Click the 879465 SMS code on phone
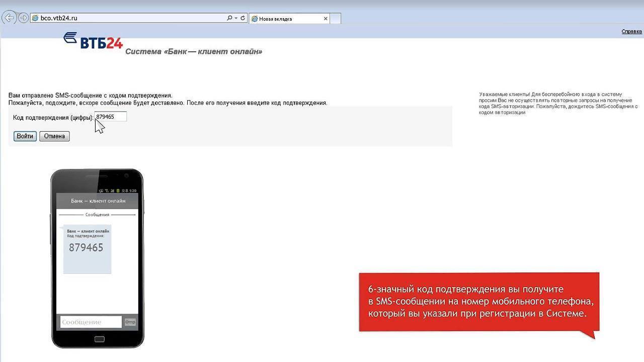 86,247
